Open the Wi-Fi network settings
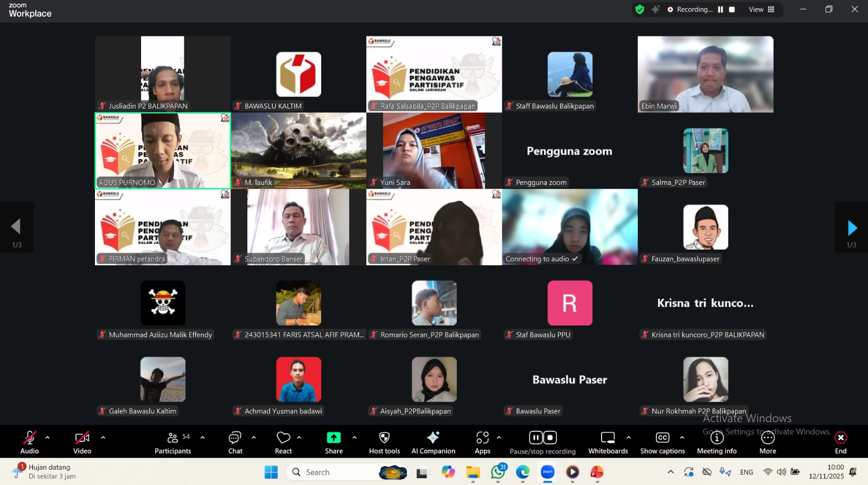 point(768,472)
